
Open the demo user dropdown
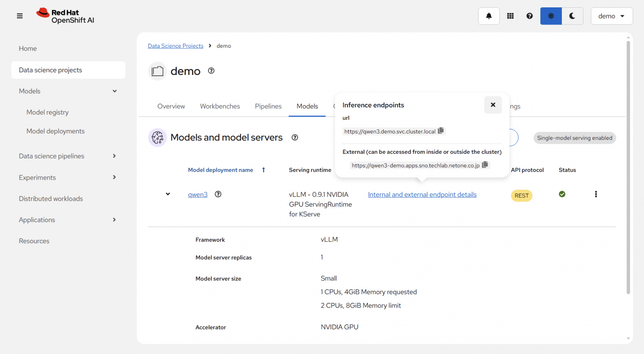pyautogui.click(x=611, y=16)
